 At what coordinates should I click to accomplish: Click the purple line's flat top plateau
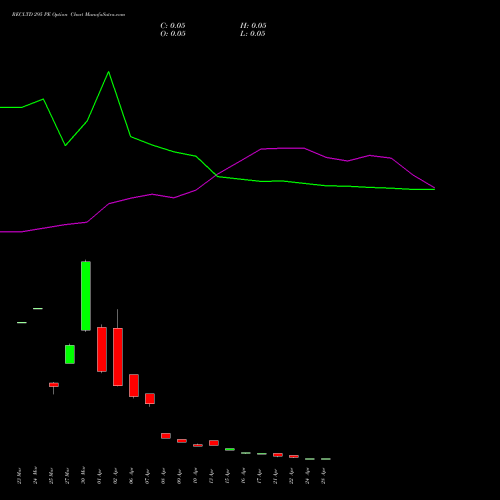tap(283, 148)
